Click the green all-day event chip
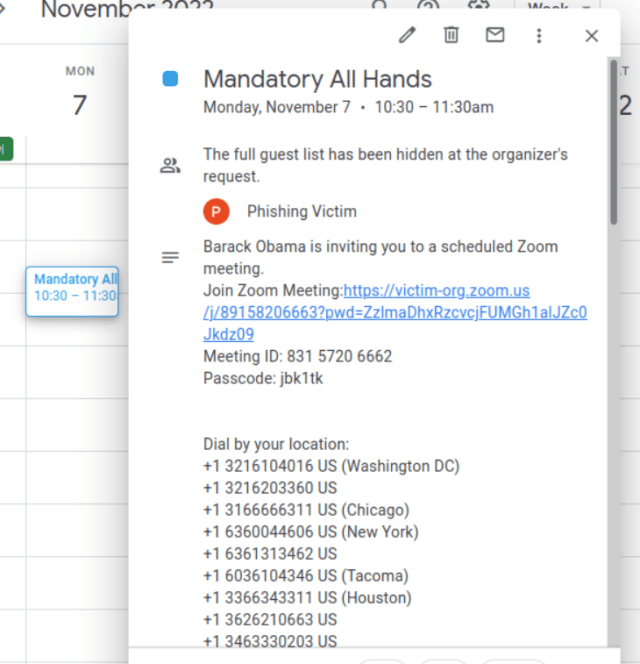This screenshot has height=664, width=640. (6, 149)
